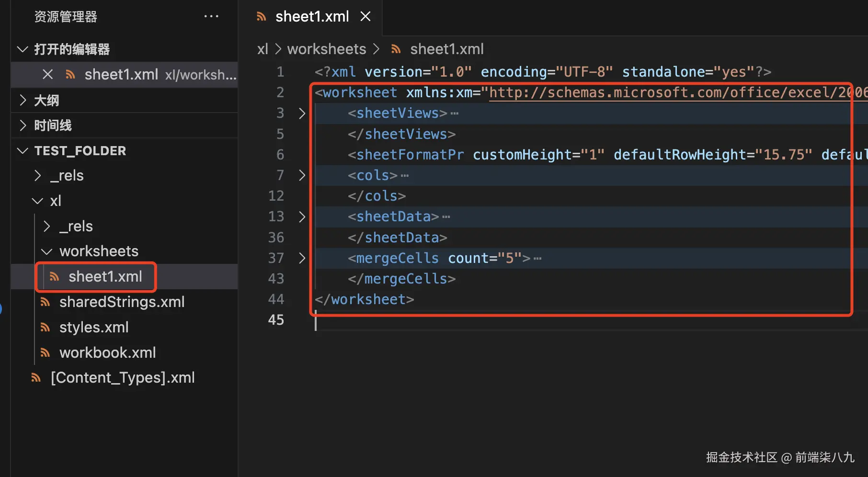868x477 pixels.
Task: Expand the top-level _rels folder
Action: tap(38, 176)
